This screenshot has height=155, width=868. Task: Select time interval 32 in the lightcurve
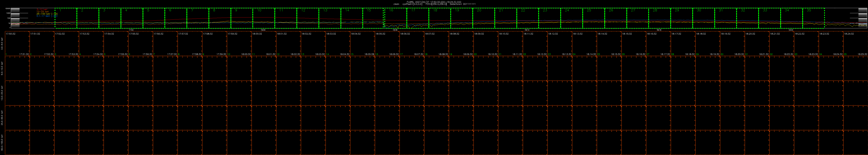tap(747, 18)
